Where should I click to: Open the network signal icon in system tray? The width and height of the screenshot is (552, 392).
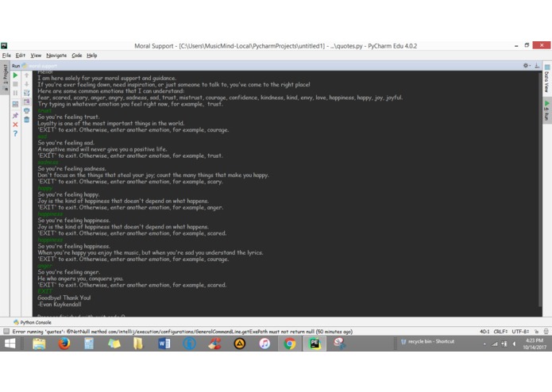(x=495, y=344)
